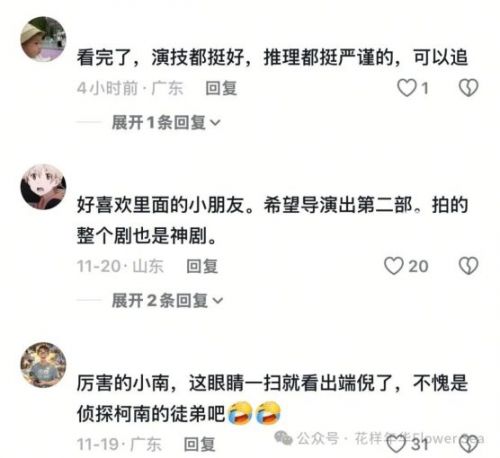500x458 pixels.
Task: Click the chevron beside 展开2条回复
Action: [x=218, y=301]
